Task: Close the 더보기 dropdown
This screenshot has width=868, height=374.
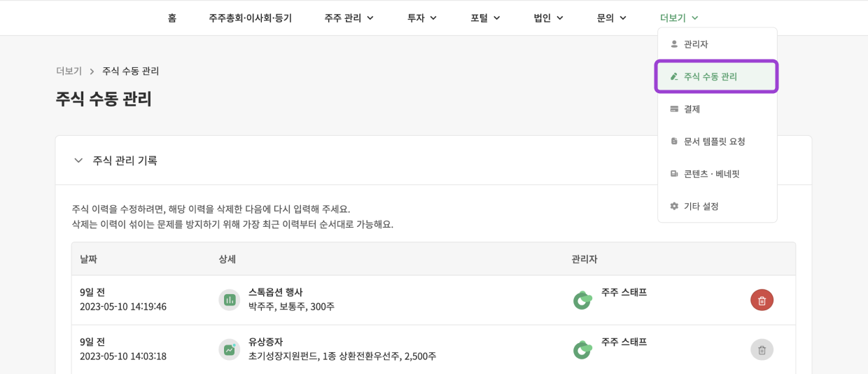Action: tap(679, 18)
